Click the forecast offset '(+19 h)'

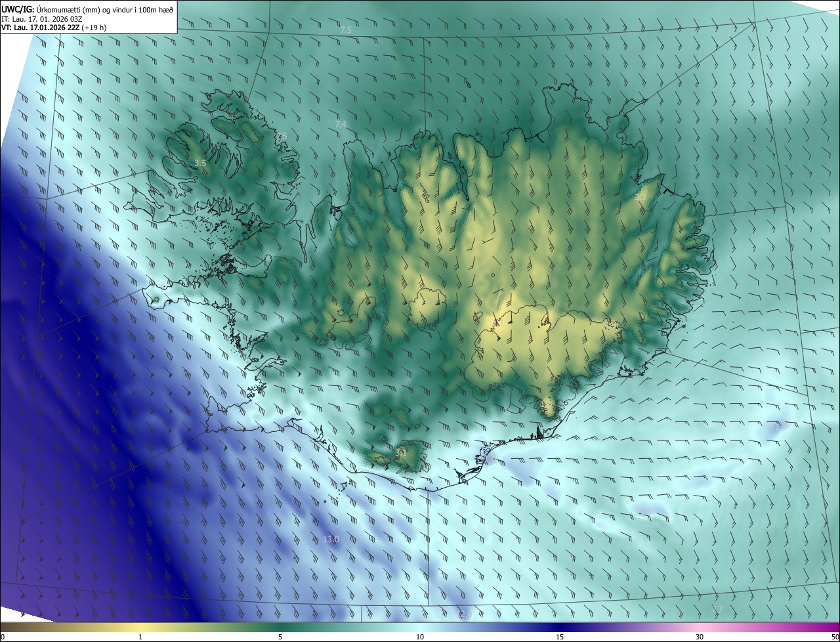pos(95,28)
